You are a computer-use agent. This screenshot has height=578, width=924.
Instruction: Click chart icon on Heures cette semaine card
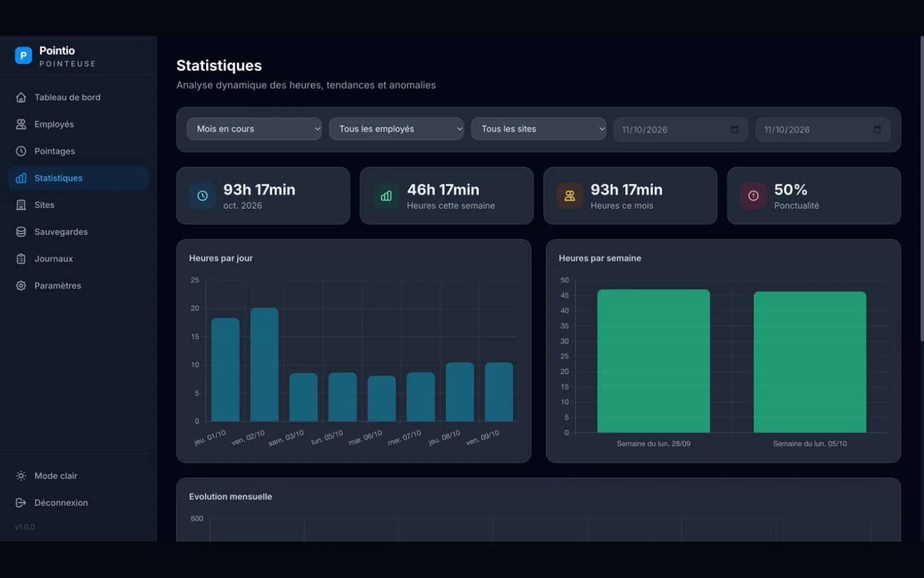coord(386,196)
